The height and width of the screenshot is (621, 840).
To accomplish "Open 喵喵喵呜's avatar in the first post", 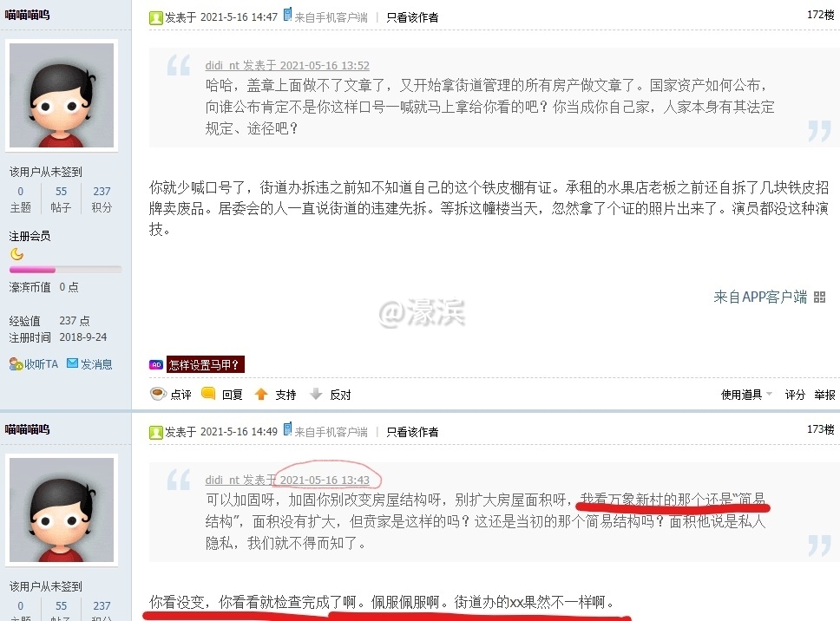I will pyautogui.click(x=62, y=95).
